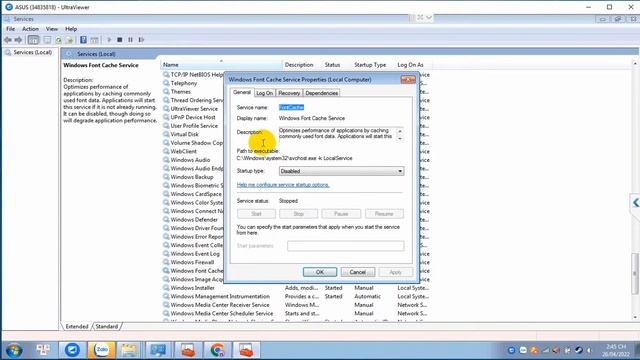This screenshot has width=640, height=360.
Task: Click the gear icon beside Windows Defender
Action: click(x=166, y=220)
